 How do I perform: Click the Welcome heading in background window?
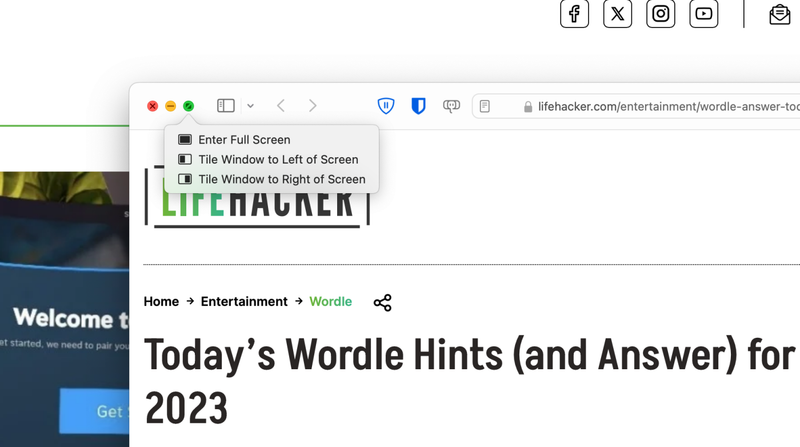(71, 318)
